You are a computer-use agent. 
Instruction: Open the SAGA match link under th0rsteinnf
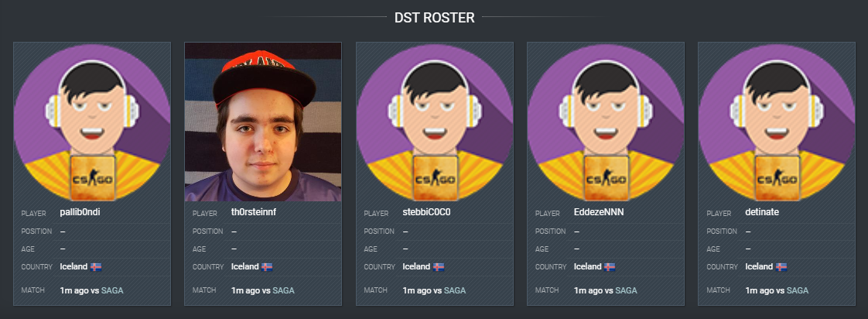coord(283,290)
